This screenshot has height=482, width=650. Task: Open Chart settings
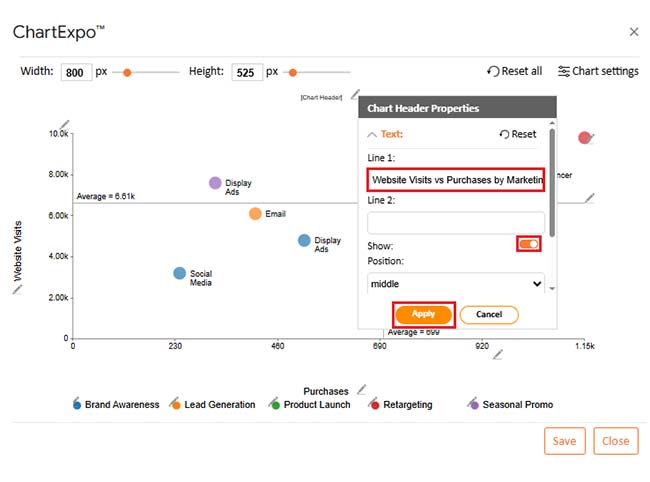click(598, 71)
